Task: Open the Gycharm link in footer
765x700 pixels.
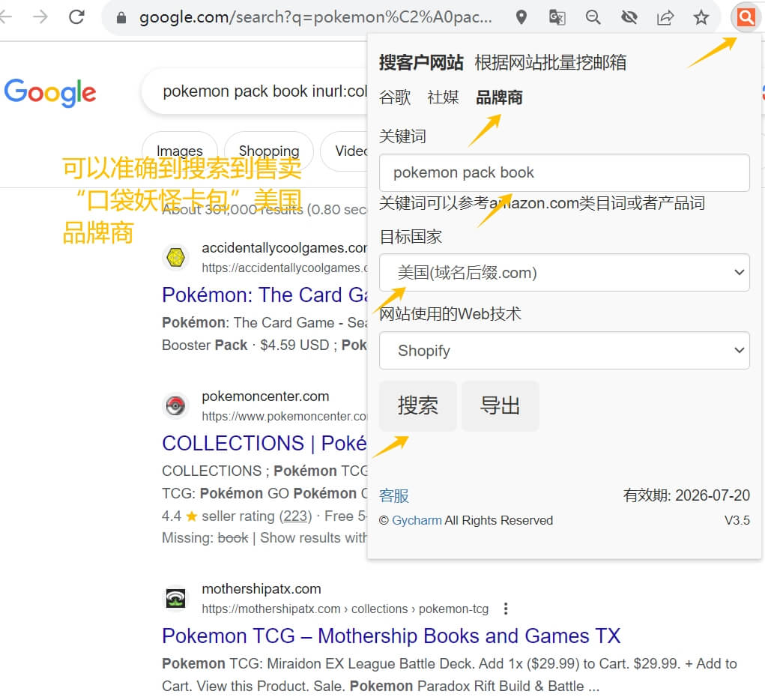Action: coord(417,520)
